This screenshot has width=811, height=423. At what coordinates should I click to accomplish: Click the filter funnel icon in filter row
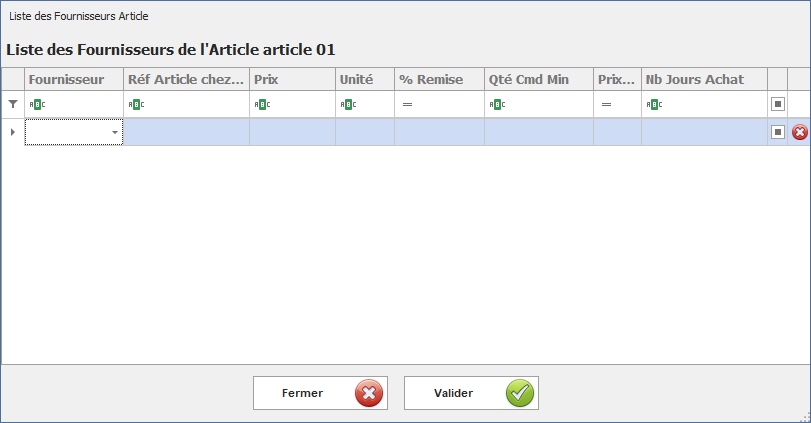click(x=13, y=104)
